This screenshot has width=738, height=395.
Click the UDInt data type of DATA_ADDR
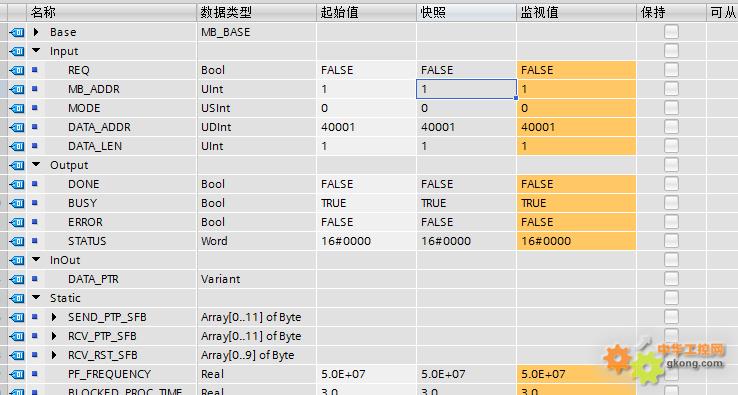[x=216, y=127]
